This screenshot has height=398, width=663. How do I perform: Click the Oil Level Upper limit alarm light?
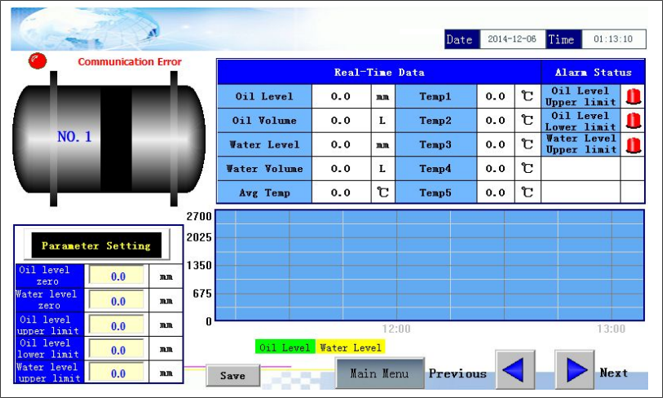coord(633,96)
